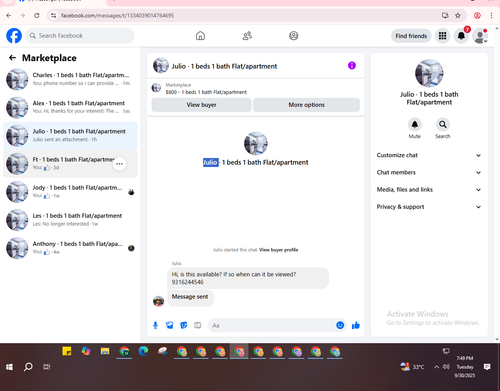Image resolution: width=500 pixels, height=391 pixels.
Task: Show hidden system tray icons
Action: pyautogui.click(x=436, y=367)
